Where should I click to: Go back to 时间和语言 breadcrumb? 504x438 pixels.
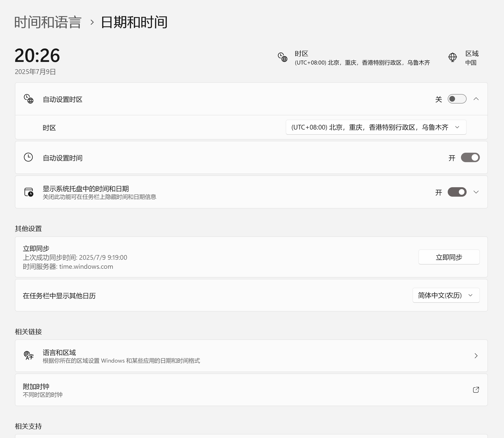(48, 22)
